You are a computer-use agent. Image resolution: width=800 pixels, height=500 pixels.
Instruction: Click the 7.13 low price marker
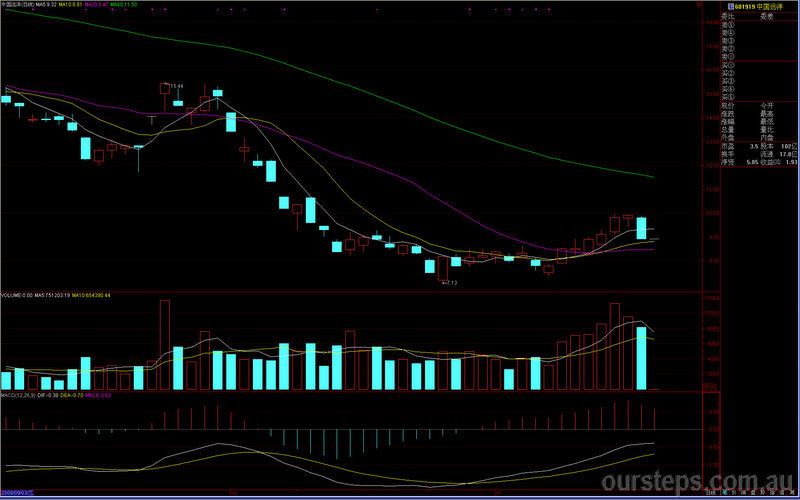(451, 283)
